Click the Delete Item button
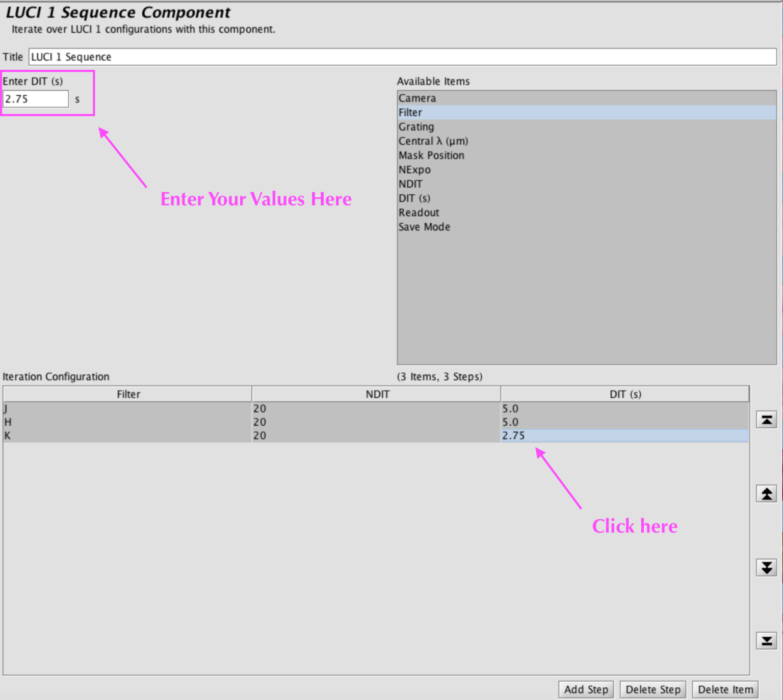The width and height of the screenshot is (783, 700). (725, 689)
